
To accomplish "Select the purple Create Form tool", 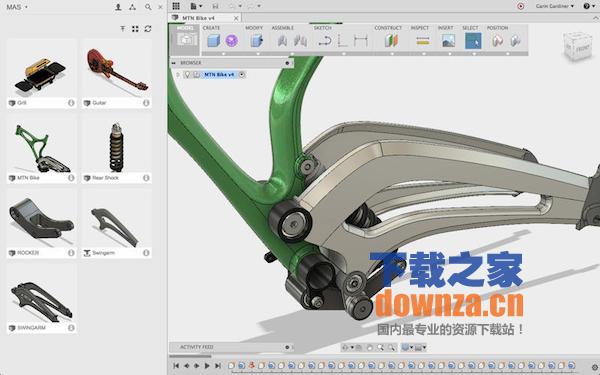I will [x=232, y=41].
